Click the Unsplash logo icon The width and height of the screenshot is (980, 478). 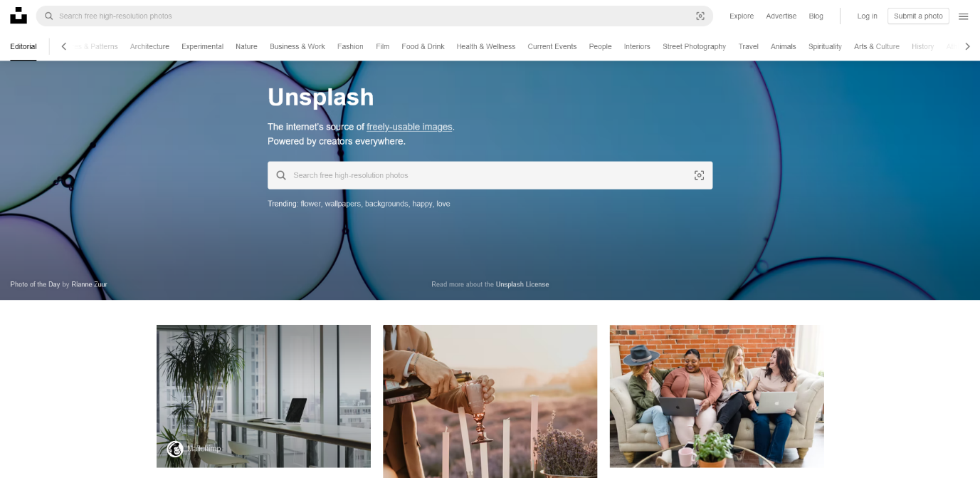pyautogui.click(x=19, y=16)
